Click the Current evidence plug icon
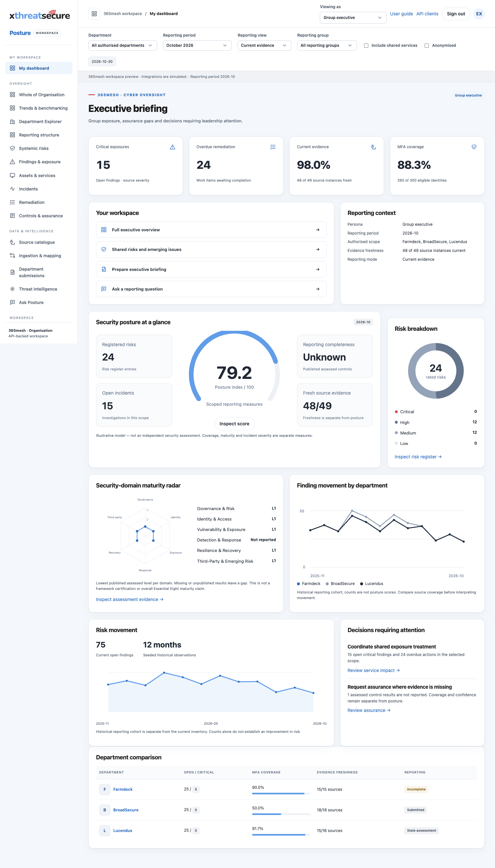 pos(373,147)
